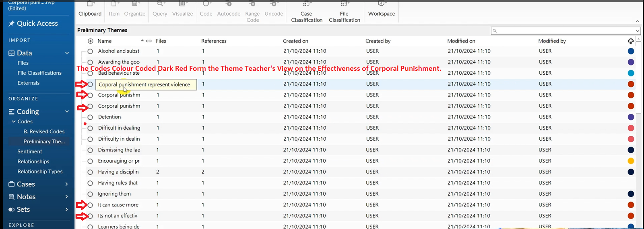Select the Its not an effectiv code name
The image size is (644, 229).
pos(118,216)
